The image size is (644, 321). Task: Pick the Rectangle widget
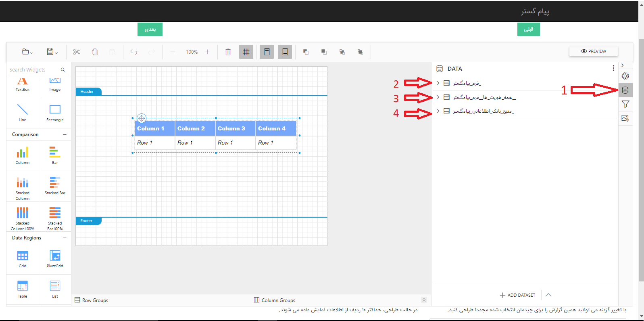point(55,112)
